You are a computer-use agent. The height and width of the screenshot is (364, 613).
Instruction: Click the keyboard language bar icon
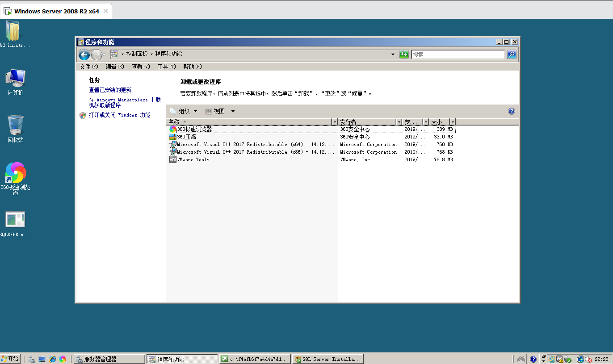521,359
